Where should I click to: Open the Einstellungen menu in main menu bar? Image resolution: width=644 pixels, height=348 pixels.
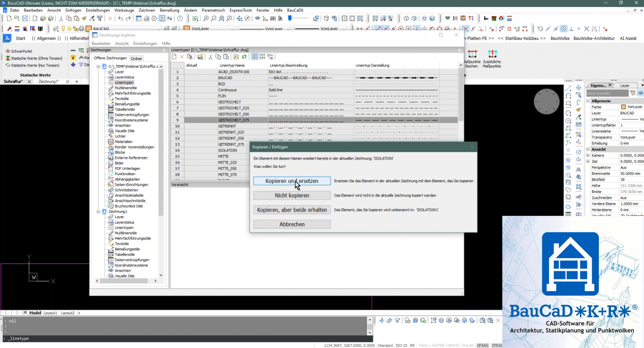(x=98, y=10)
